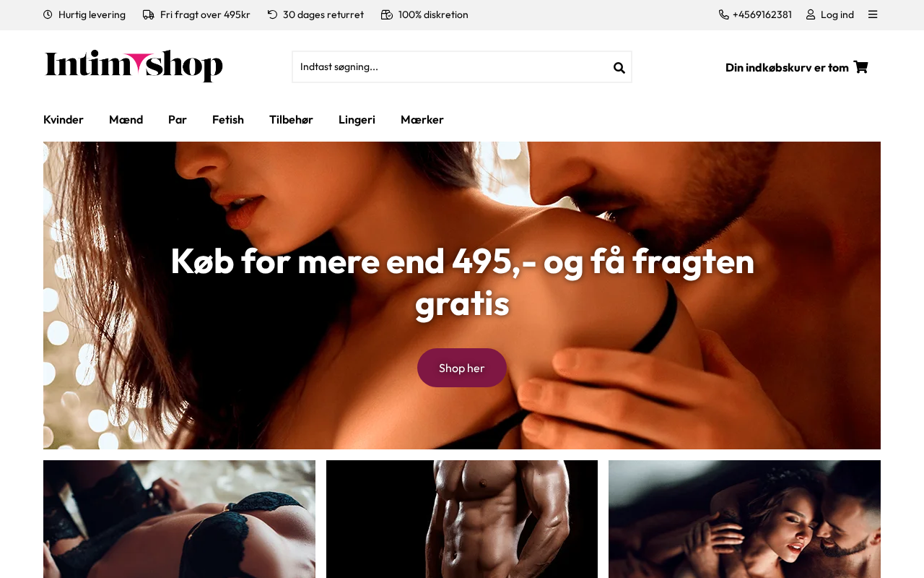
Task: Click the delivery truck icon
Action: (149, 14)
